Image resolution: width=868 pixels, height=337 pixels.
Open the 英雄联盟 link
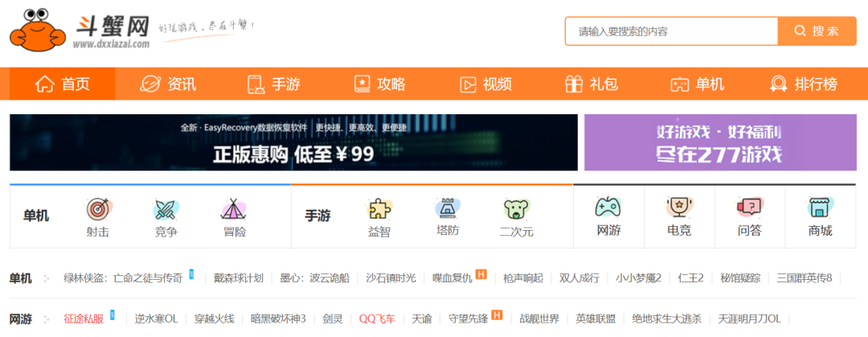[x=596, y=319]
